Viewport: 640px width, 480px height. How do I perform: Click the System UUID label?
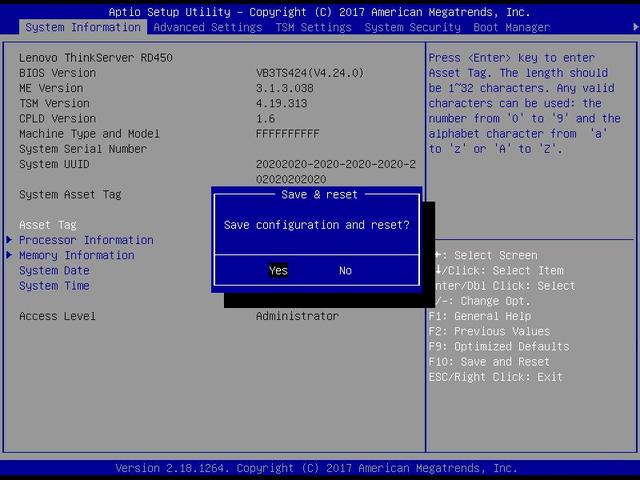pyautogui.click(x=53, y=164)
